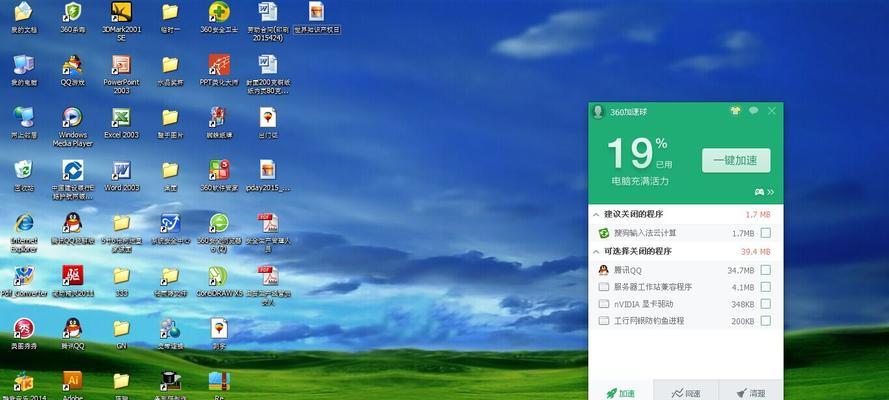The width and height of the screenshot is (889, 400).
Task: Collapse the 可选择关闭的程序 section
Action: pyautogui.click(x=596, y=252)
